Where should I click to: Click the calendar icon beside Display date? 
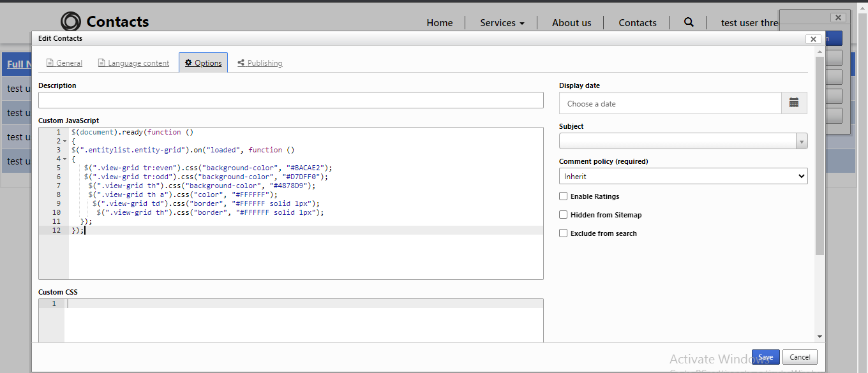point(794,103)
